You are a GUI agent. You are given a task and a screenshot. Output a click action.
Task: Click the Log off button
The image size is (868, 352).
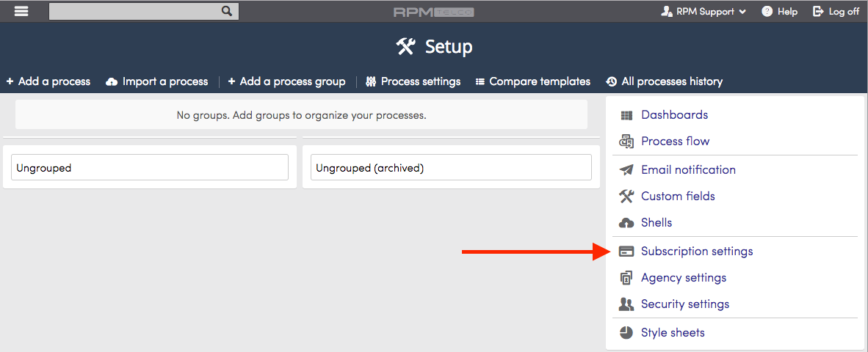(x=836, y=12)
